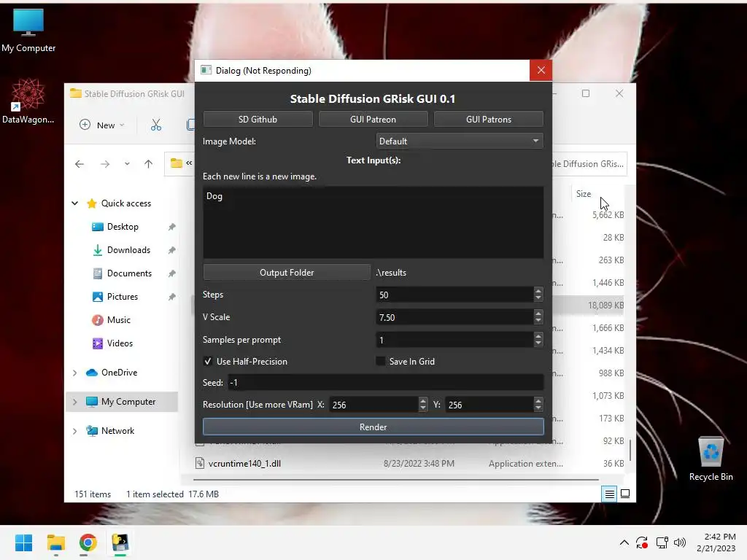Click the New button in Explorer toolbar
Screen dimensions: 747x560
tap(102, 125)
